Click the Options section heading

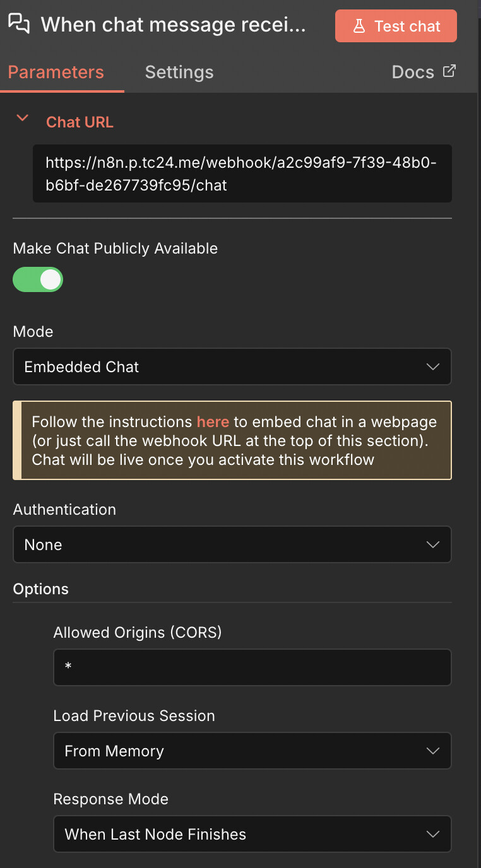point(41,589)
